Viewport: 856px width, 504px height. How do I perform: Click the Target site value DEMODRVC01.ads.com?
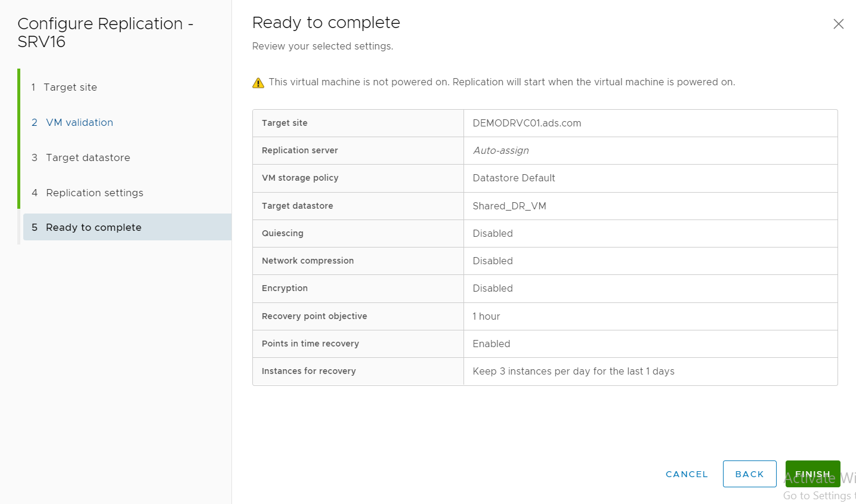[527, 123]
